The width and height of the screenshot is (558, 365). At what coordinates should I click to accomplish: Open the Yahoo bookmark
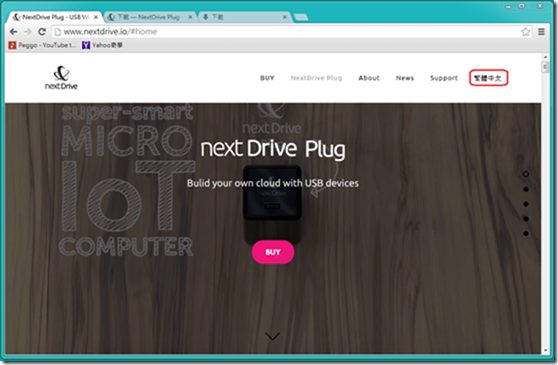click(102, 45)
